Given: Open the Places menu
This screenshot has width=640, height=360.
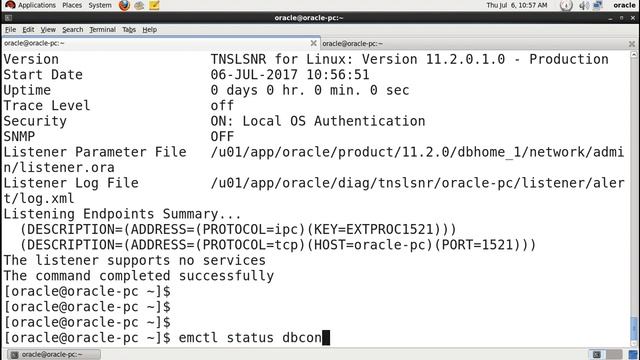Looking at the screenshot, I should tap(72, 5).
